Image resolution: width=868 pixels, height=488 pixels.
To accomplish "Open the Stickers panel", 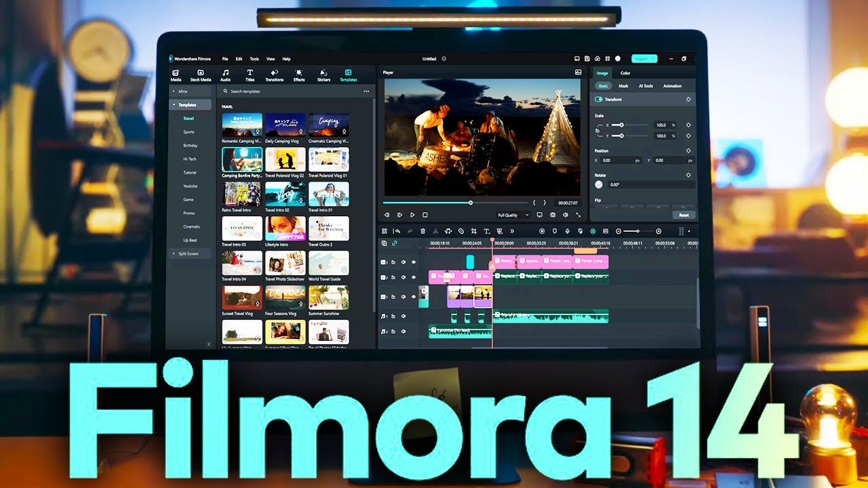I will 323,75.
